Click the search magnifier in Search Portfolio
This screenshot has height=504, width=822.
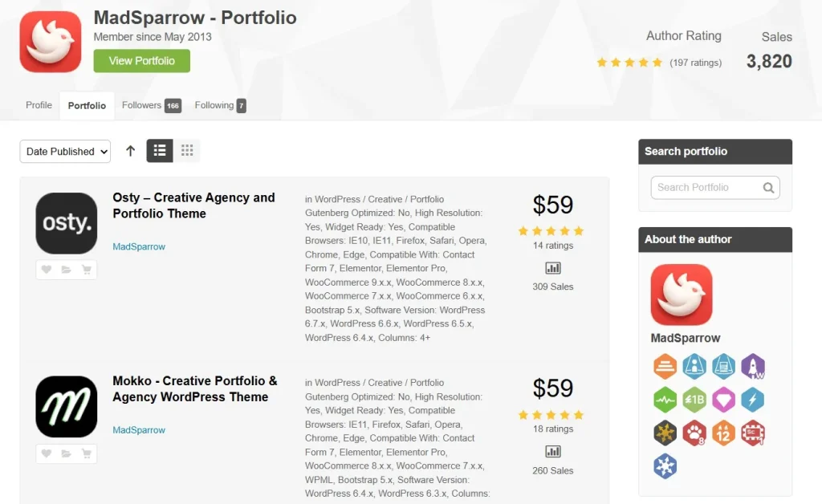[x=768, y=188]
